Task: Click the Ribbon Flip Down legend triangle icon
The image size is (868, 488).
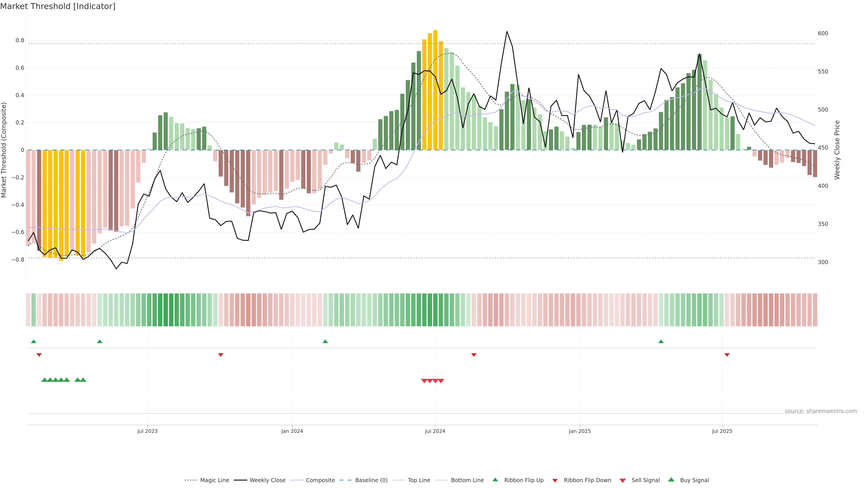Action: click(x=555, y=480)
